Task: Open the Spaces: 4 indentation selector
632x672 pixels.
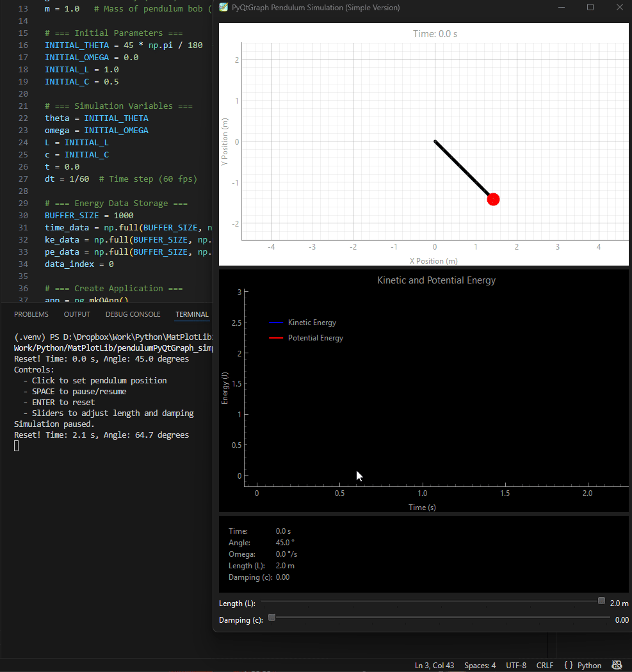Action: (480, 665)
